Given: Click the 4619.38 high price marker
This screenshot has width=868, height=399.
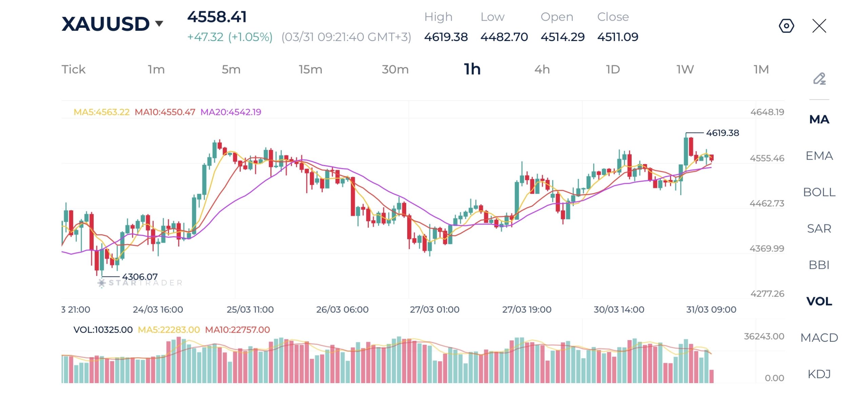Looking at the screenshot, I should [722, 133].
